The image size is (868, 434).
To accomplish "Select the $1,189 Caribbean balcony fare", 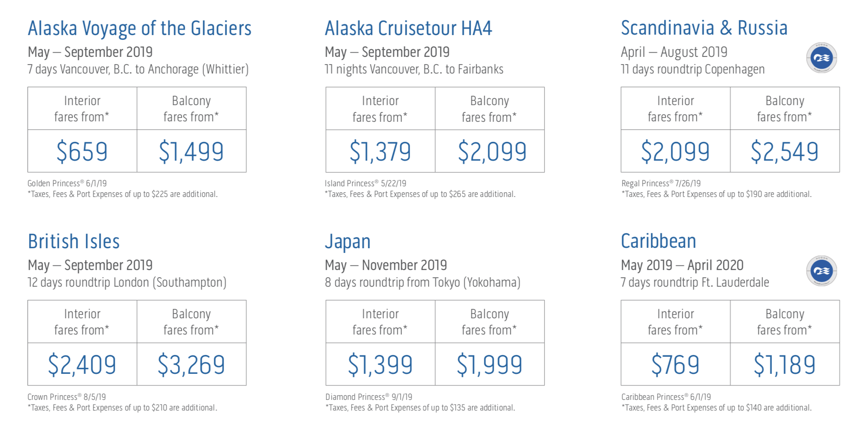I will click(x=785, y=365).
